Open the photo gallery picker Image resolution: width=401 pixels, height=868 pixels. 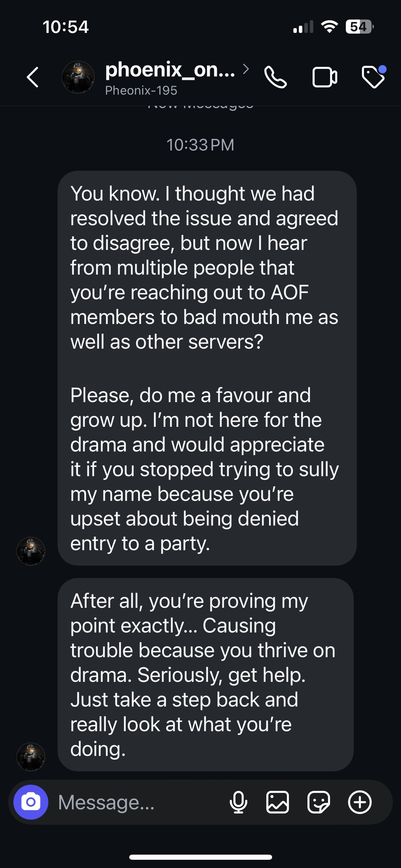click(277, 802)
